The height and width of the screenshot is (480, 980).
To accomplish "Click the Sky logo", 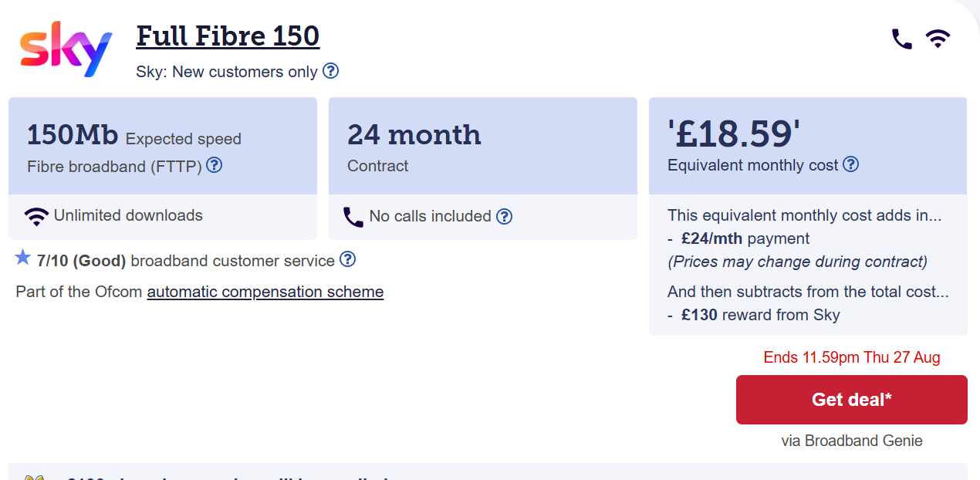I will (x=66, y=50).
